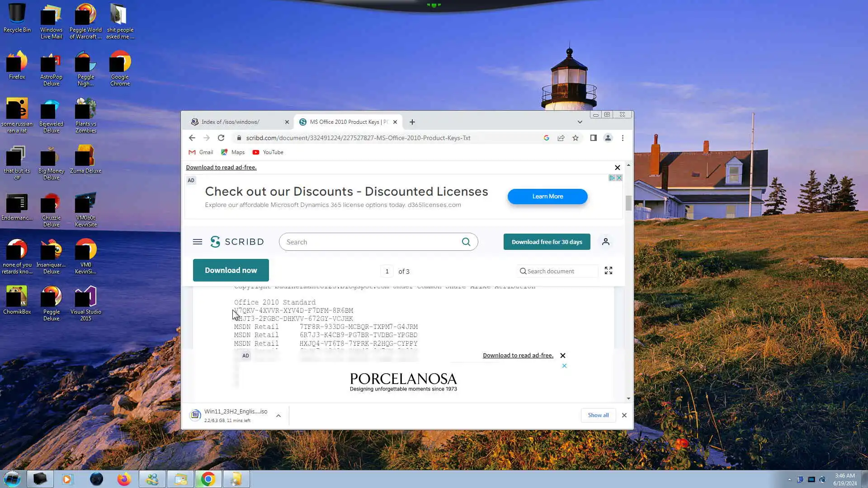Click the Scribd search magnifier icon

coord(466,242)
